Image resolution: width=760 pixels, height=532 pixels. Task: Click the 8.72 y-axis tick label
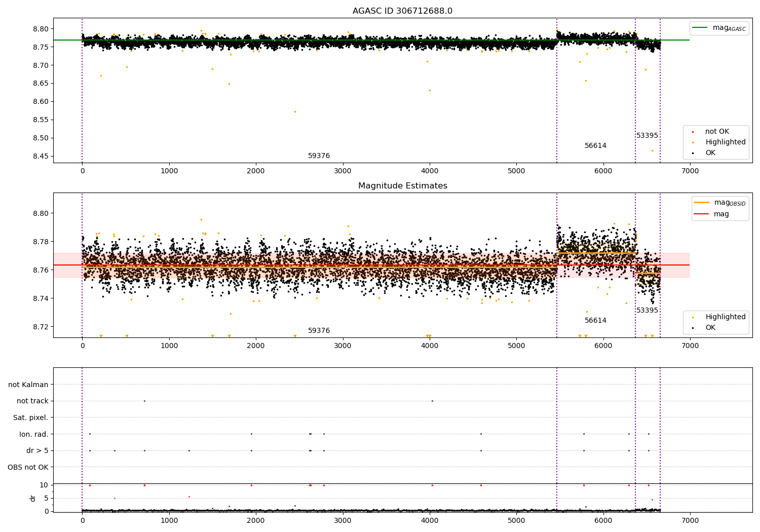[x=41, y=327]
